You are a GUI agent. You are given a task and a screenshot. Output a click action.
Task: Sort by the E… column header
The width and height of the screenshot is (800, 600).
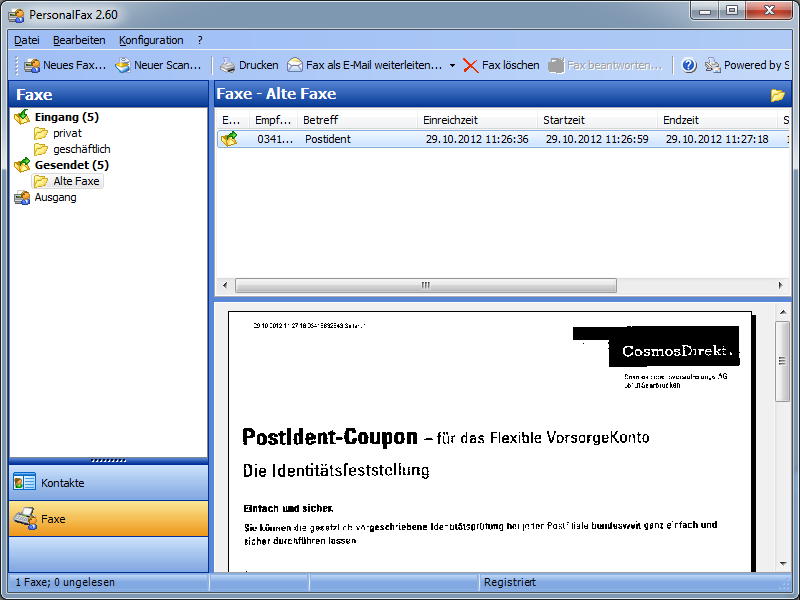point(233,120)
